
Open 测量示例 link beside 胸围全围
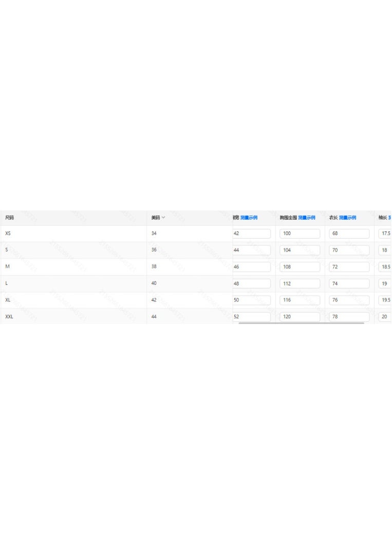306,218
